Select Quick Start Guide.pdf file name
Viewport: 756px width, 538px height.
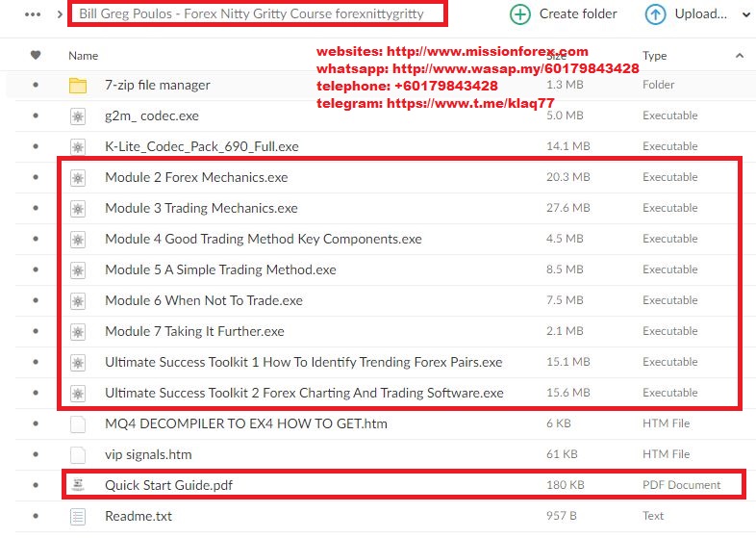(168, 485)
